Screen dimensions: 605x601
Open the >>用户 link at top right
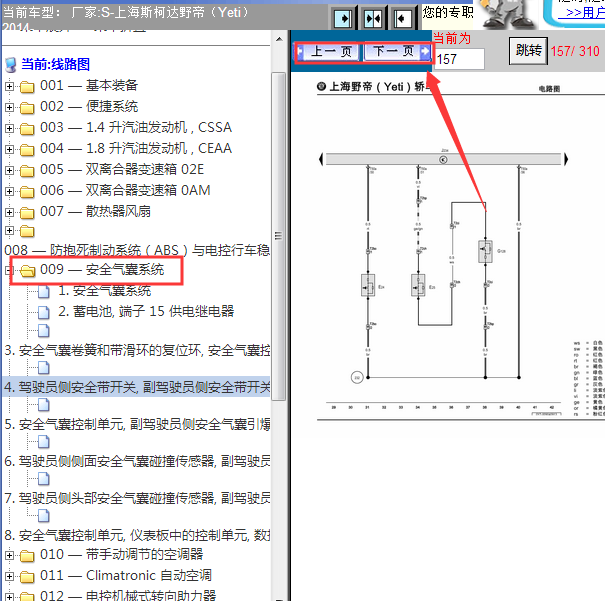pos(581,12)
